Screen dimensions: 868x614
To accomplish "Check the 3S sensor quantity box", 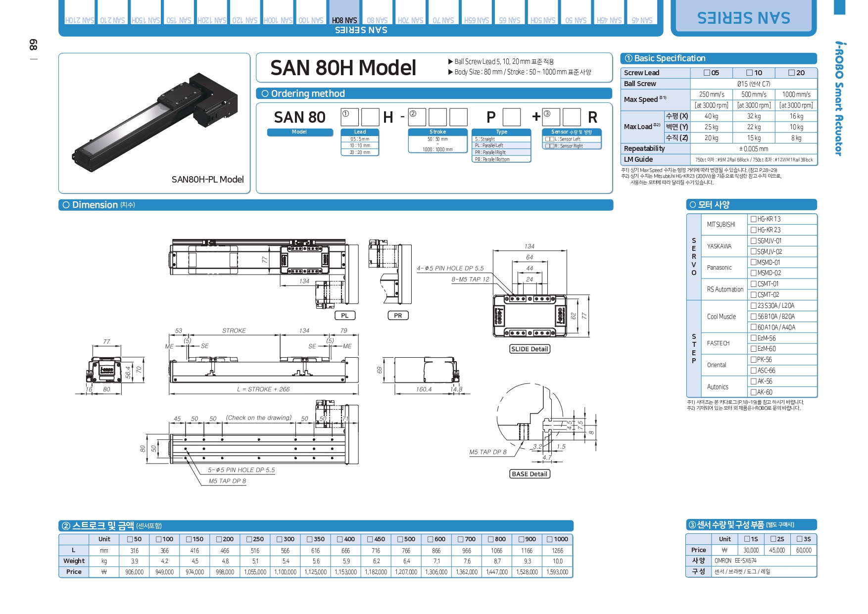I will point(800,539).
